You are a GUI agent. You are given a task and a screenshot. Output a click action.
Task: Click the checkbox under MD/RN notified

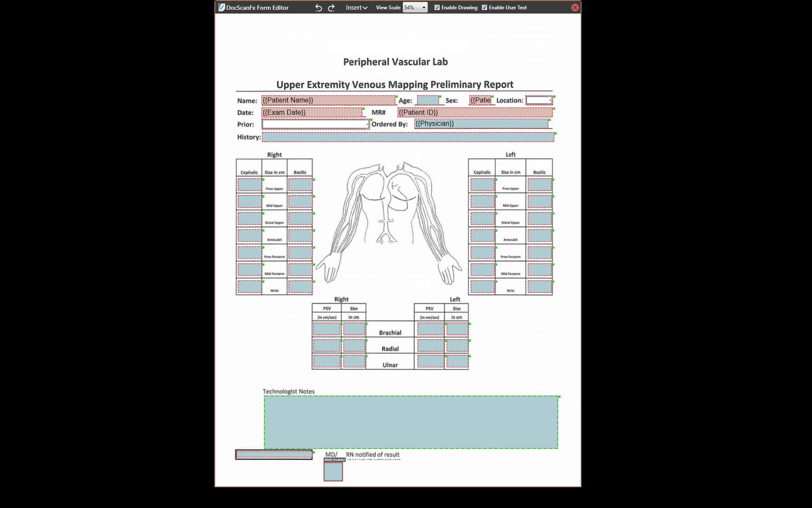tap(333, 472)
